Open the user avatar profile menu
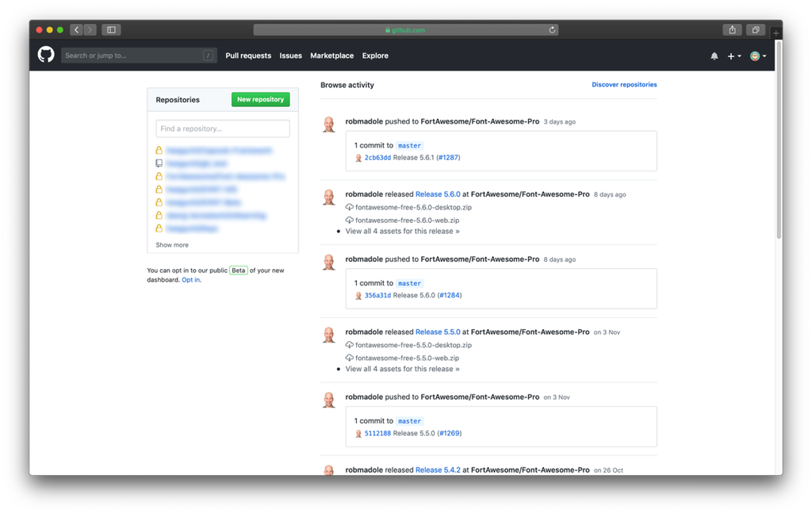 click(758, 56)
